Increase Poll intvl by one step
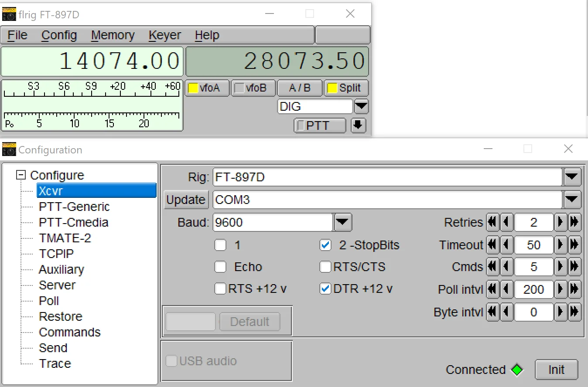The width and height of the screenshot is (588, 387). point(561,289)
